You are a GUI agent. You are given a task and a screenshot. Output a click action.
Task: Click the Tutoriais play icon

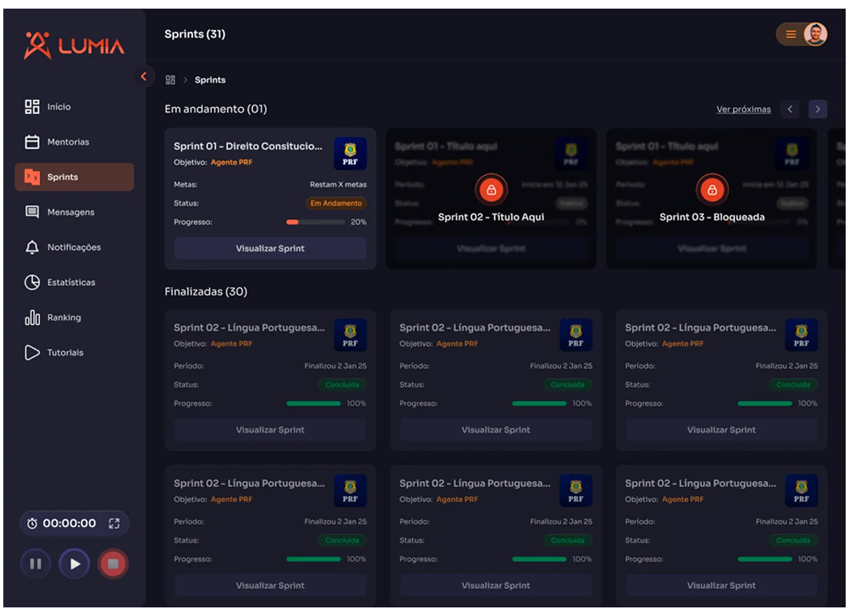(x=32, y=352)
